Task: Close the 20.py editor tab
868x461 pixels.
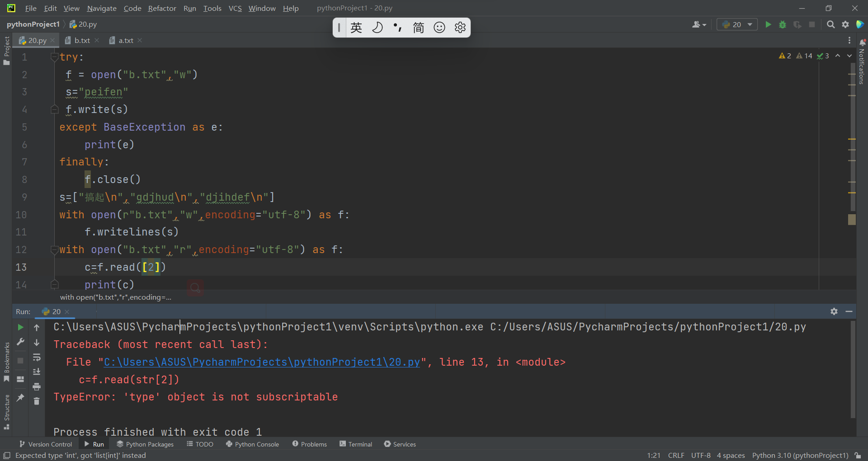Action: click(52, 40)
